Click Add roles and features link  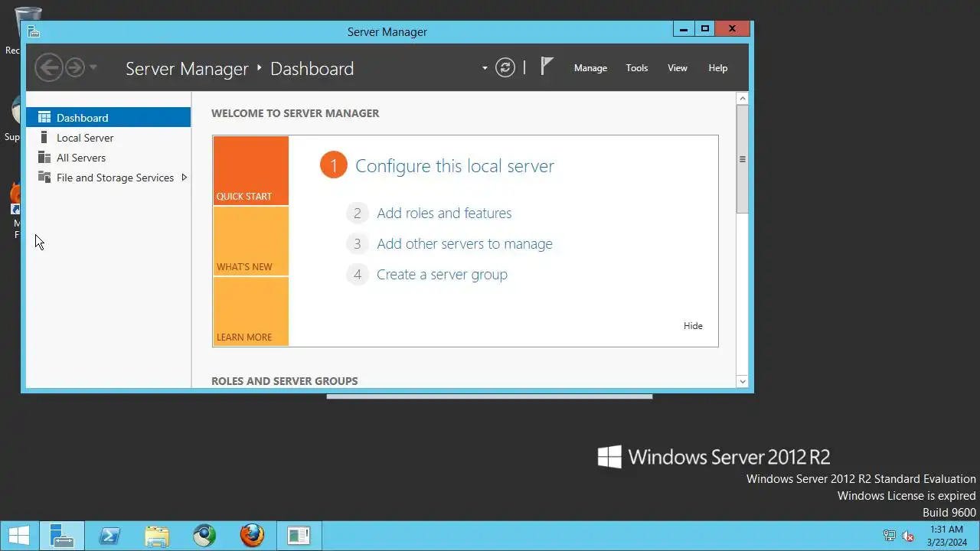click(444, 214)
